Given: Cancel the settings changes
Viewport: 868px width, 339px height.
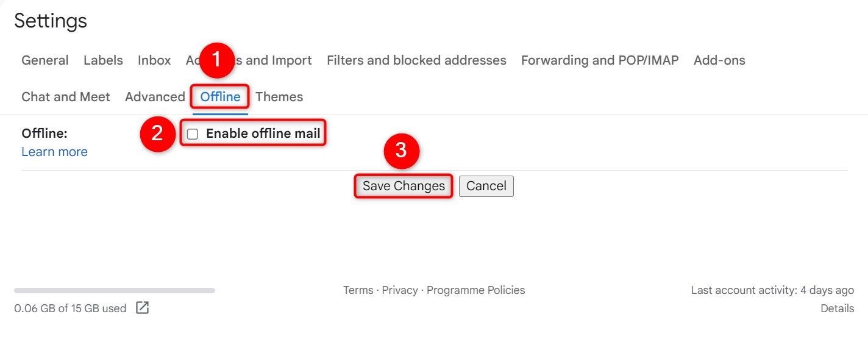Looking at the screenshot, I should 486,186.
